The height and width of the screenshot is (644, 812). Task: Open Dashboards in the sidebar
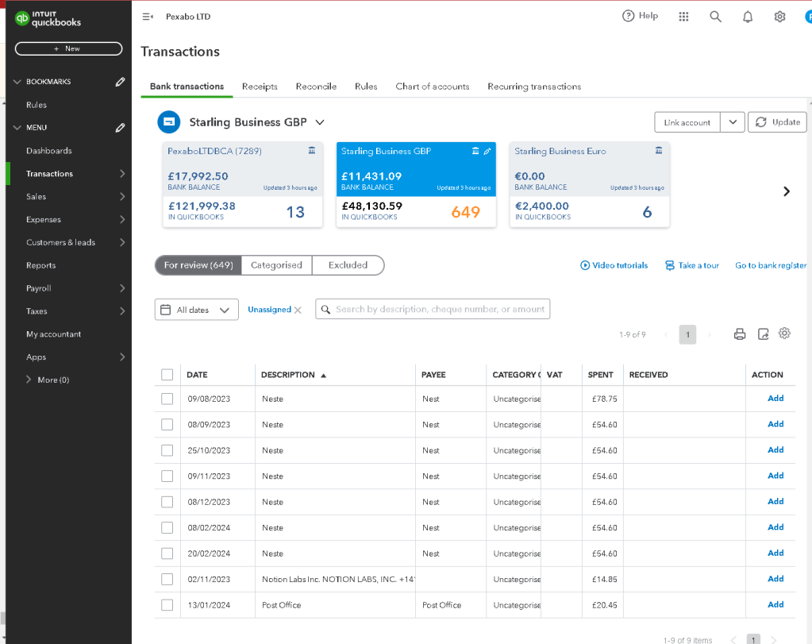coord(49,151)
